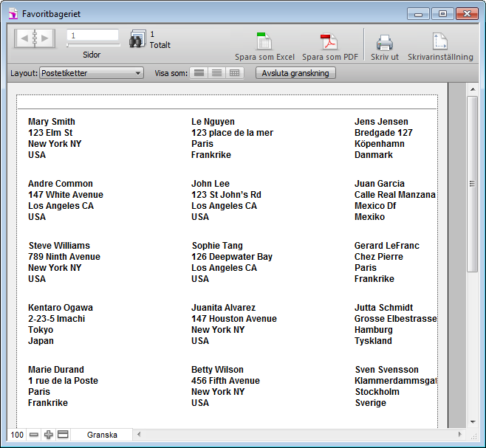486x448 pixels.
Task: Click the city Stockholm
Action: 377,392
